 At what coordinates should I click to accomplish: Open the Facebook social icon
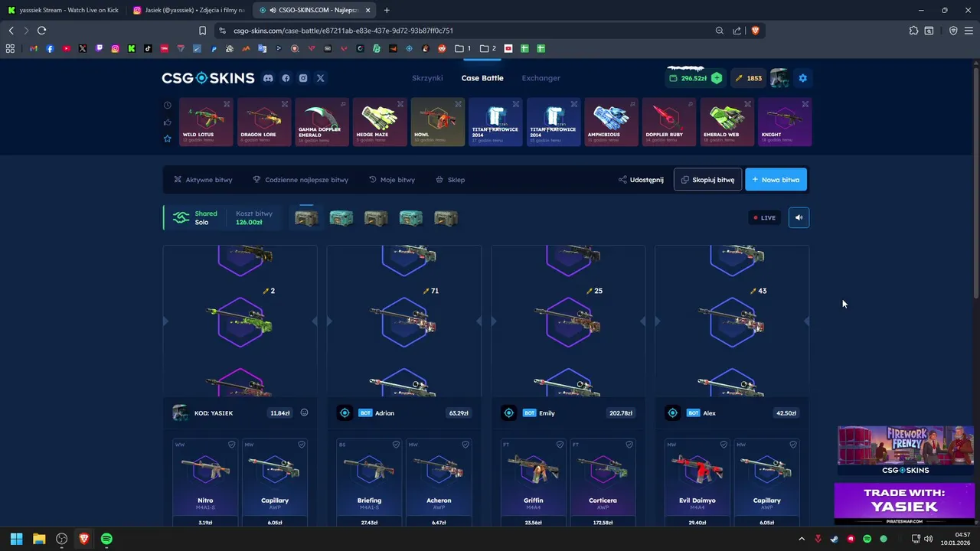[286, 78]
